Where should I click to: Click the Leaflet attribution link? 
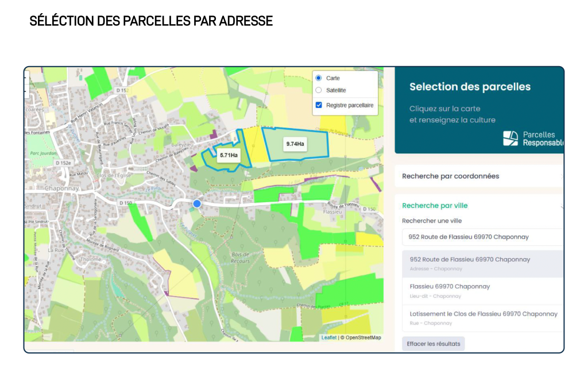click(328, 337)
